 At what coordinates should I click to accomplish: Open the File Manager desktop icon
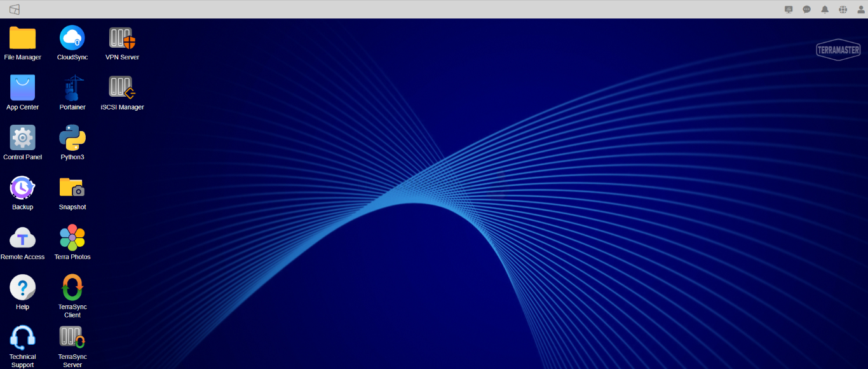(x=22, y=38)
